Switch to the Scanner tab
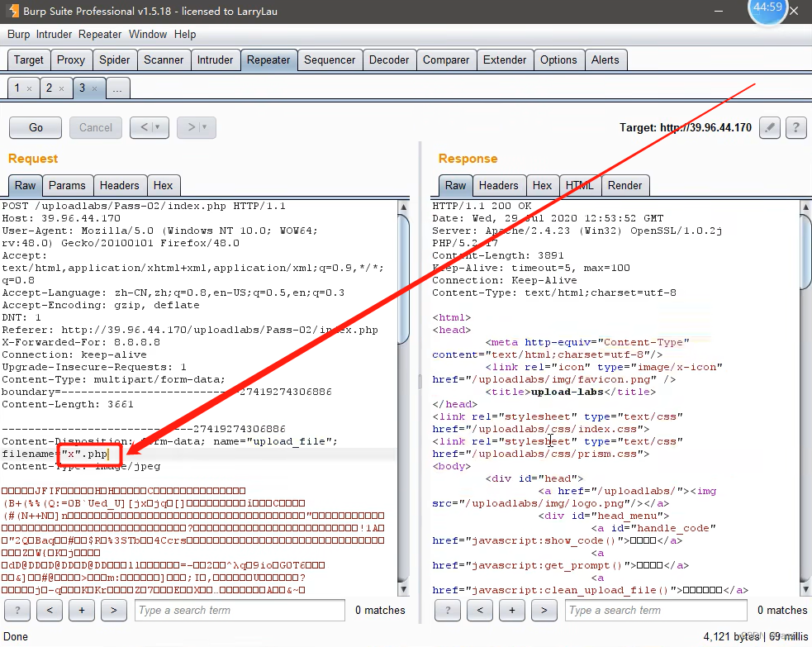The height and width of the screenshot is (647, 812). click(x=164, y=60)
